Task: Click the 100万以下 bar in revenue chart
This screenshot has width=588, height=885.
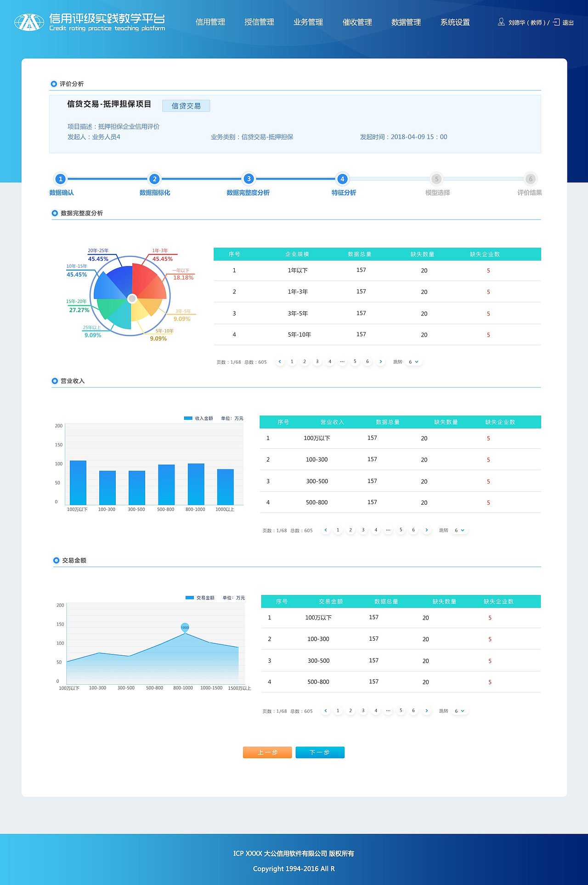Action: coord(78,483)
